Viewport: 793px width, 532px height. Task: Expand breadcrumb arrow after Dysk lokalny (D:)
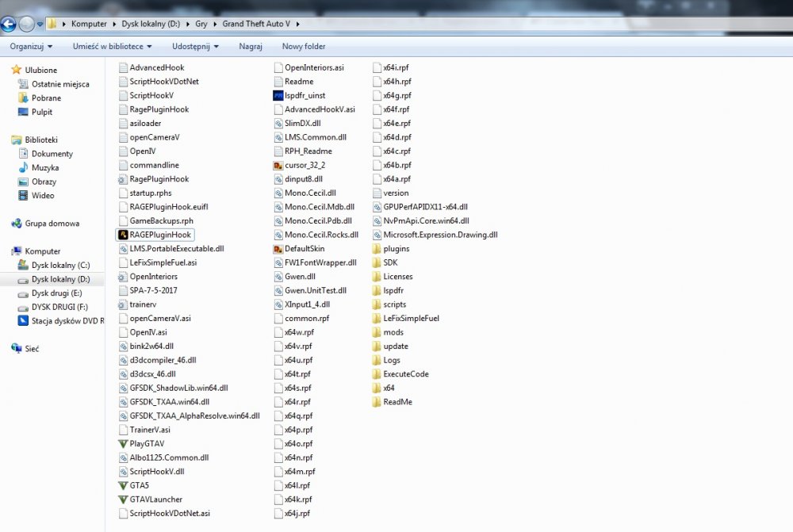tap(188, 24)
